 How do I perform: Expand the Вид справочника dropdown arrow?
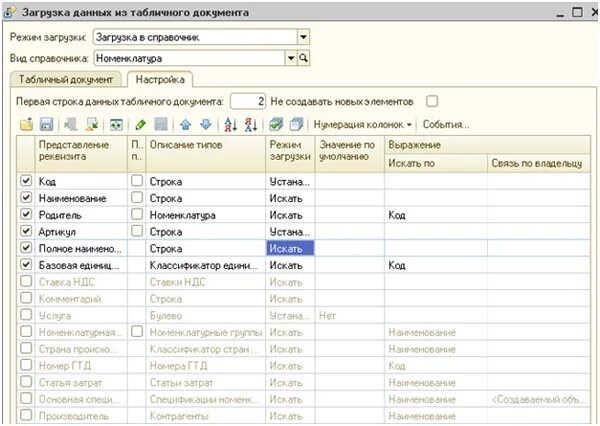pyautogui.click(x=291, y=58)
